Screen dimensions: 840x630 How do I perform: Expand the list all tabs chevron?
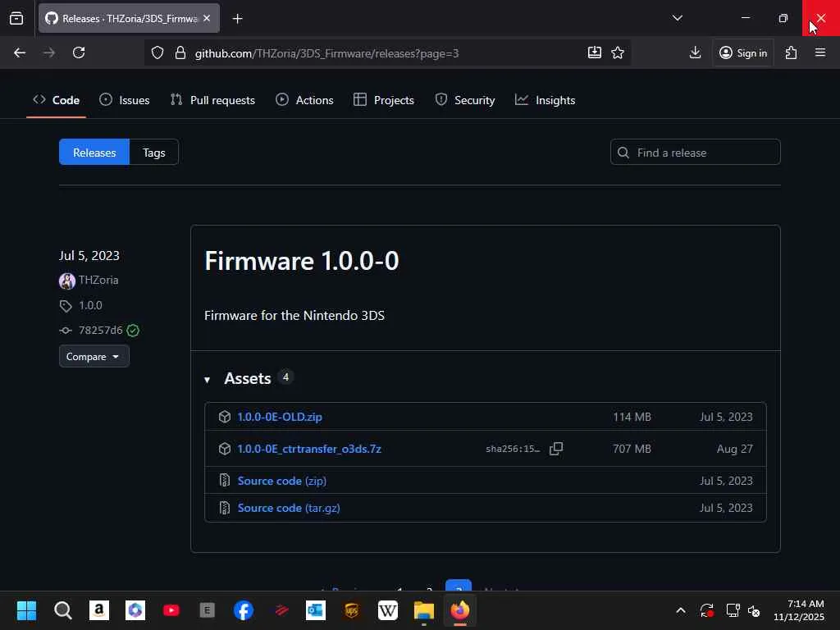[x=677, y=18]
